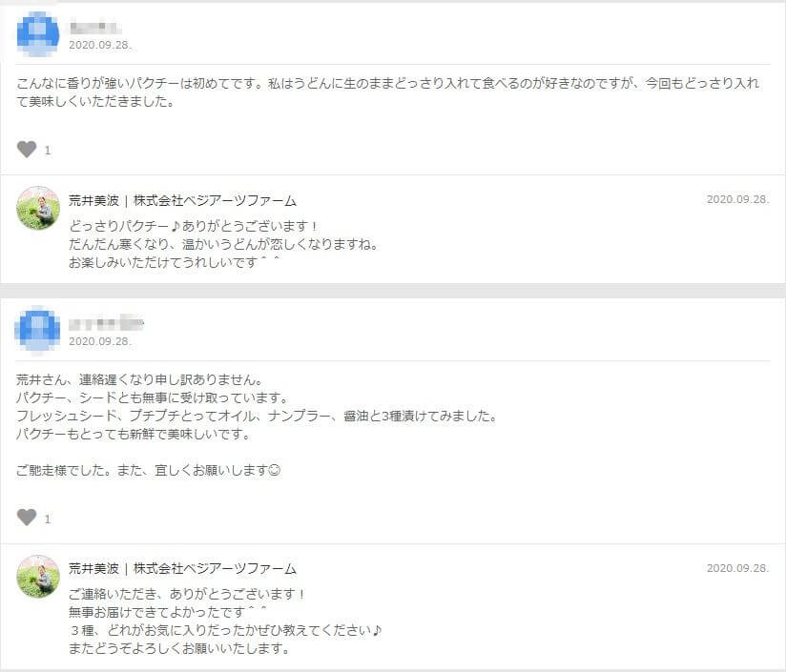Viewport: 786px width, 672px height.
Task: Like the review about udon with cilantro
Action: pyautogui.click(x=27, y=149)
